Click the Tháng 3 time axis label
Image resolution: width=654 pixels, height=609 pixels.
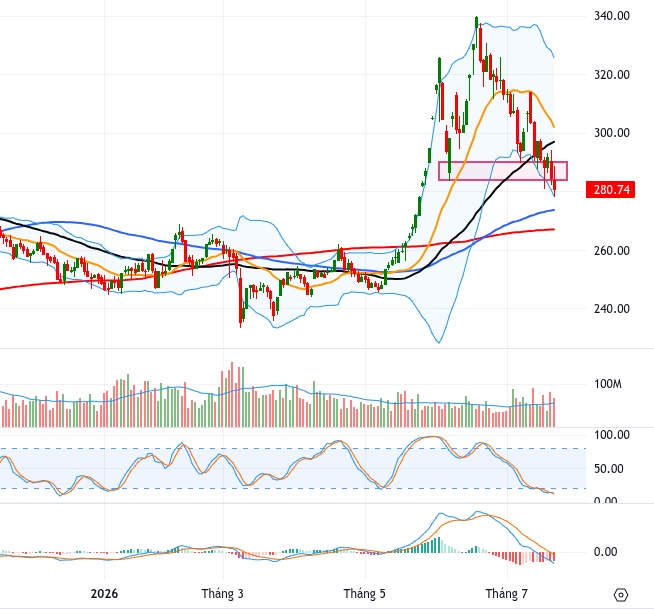pyautogui.click(x=222, y=594)
